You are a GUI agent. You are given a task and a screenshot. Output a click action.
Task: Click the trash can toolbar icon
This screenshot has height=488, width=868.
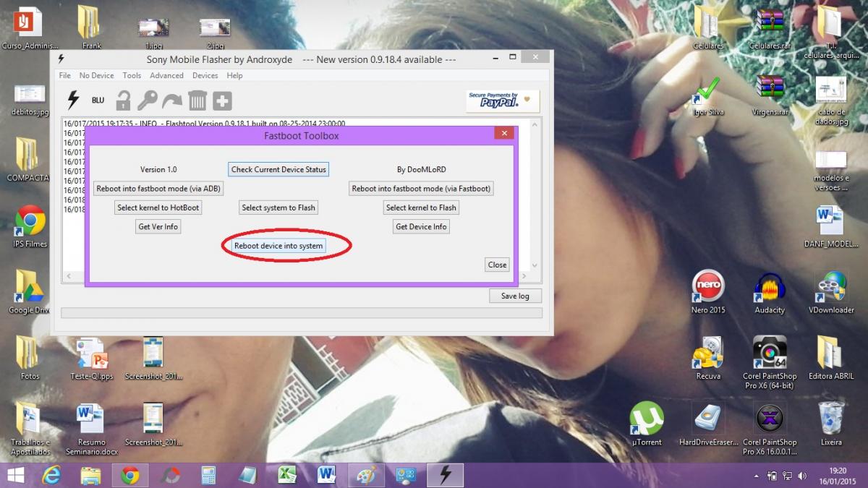(197, 100)
